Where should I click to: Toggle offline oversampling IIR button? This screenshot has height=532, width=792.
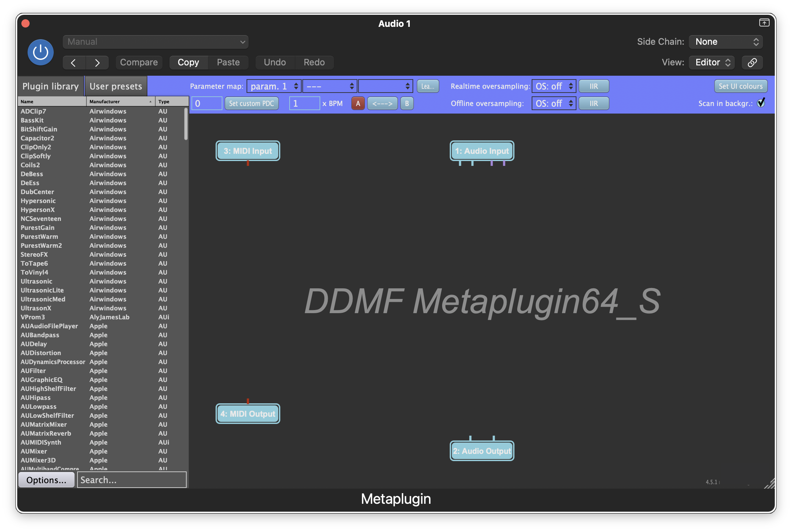(594, 103)
